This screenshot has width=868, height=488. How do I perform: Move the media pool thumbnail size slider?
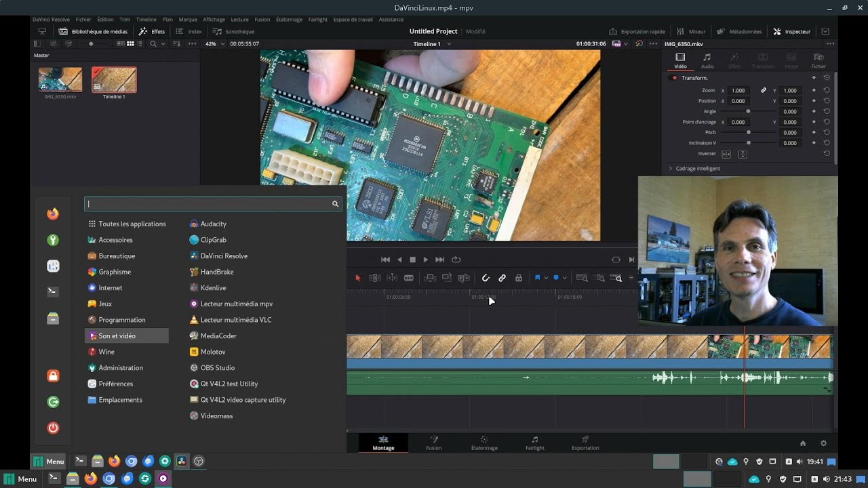[91, 43]
